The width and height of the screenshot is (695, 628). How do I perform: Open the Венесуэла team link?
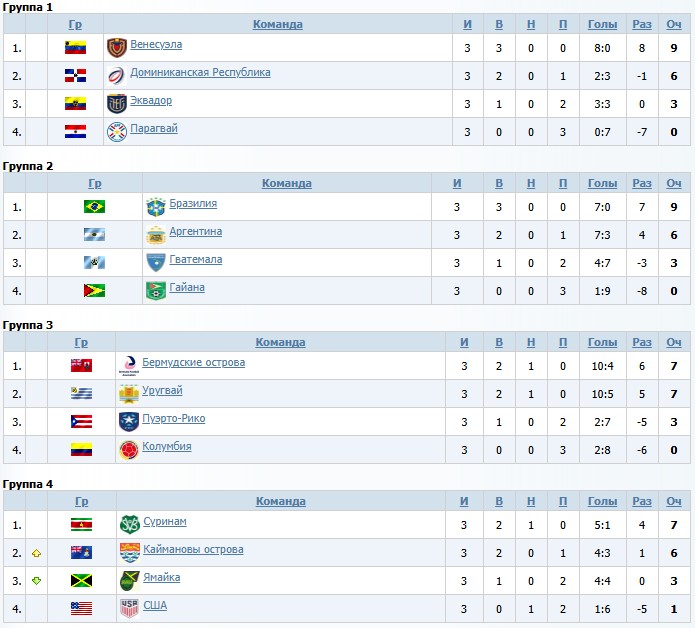tap(156, 45)
